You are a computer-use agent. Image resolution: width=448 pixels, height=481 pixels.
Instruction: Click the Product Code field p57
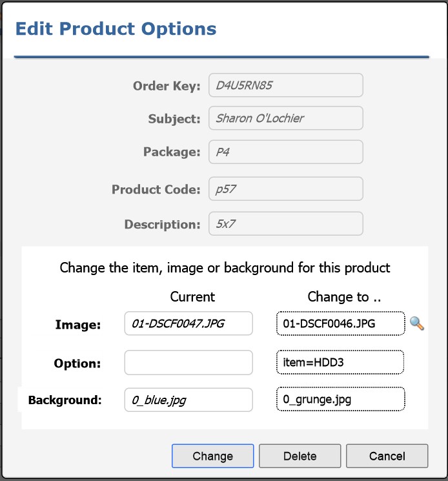285,189
